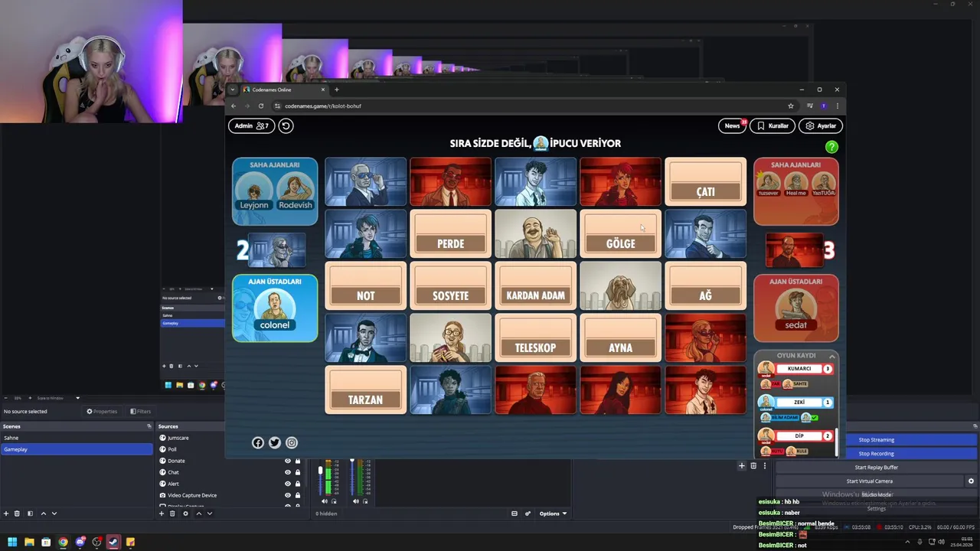Mute first audio mixer channel

[324, 501]
